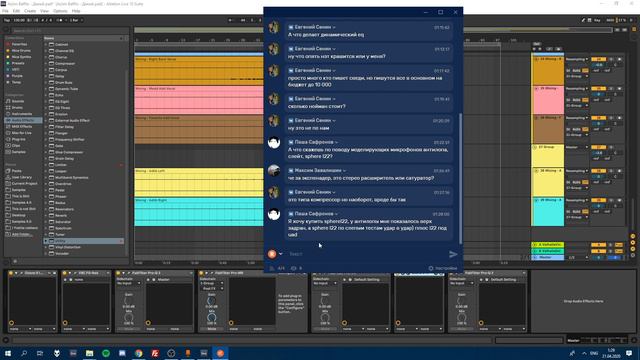Adjust Mix knob on FabFilter Pro-MB device

(x=211, y=318)
